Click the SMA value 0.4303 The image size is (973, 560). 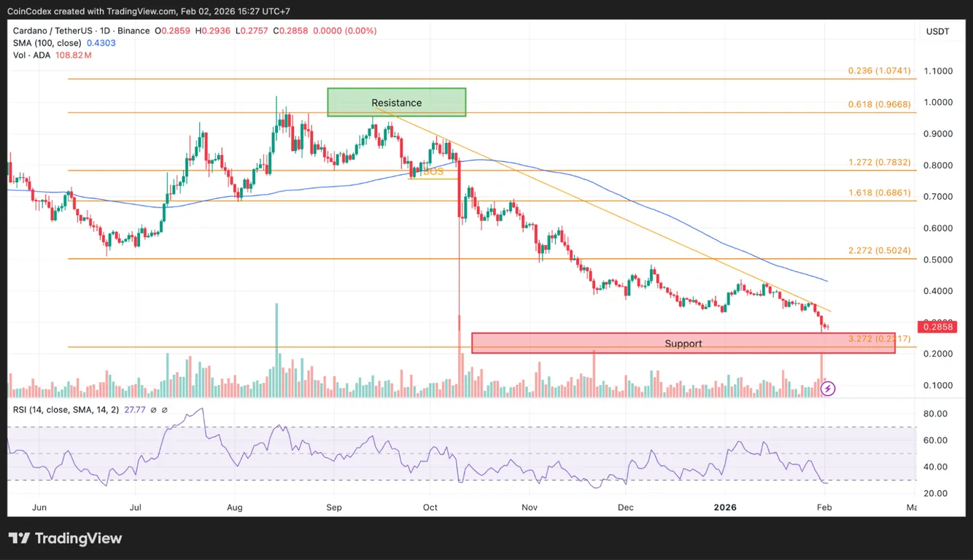[101, 43]
